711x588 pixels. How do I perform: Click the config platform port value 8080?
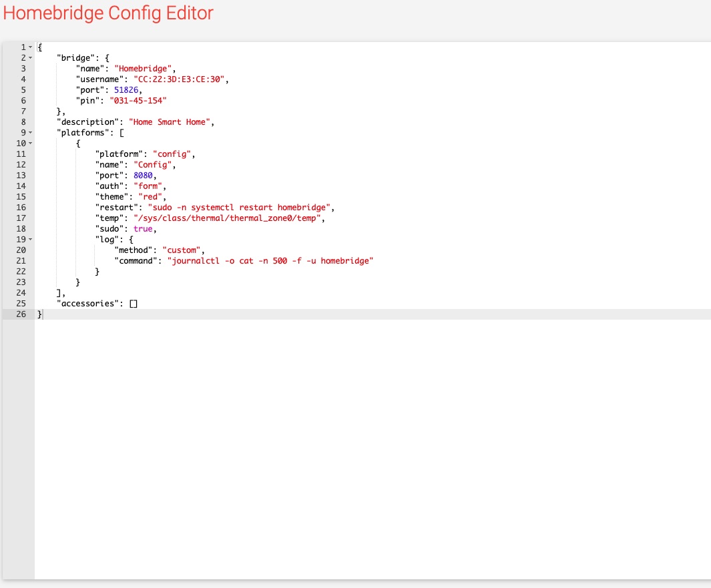143,176
